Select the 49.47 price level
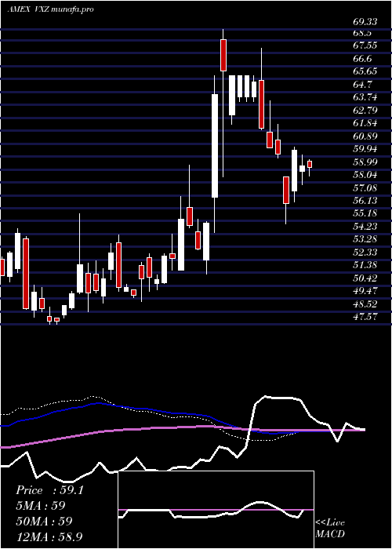The height and width of the screenshot is (549, 392). 365,291
